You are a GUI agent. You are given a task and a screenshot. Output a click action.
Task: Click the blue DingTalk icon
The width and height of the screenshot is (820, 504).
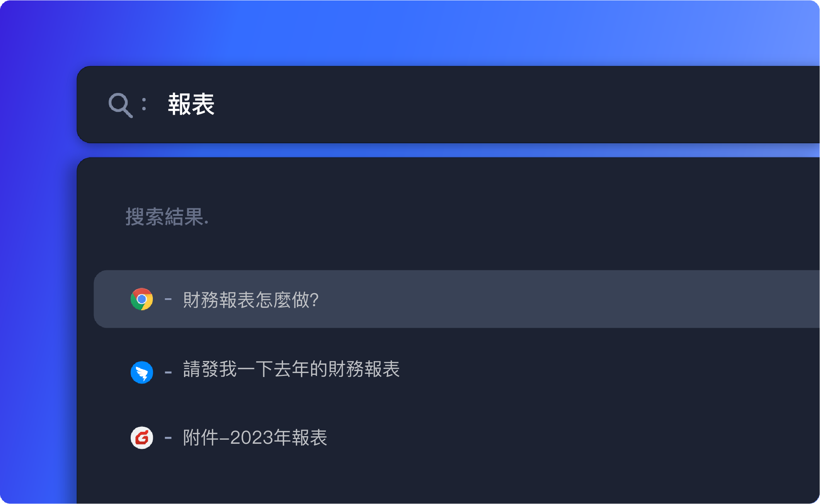(x=142, y=372)
